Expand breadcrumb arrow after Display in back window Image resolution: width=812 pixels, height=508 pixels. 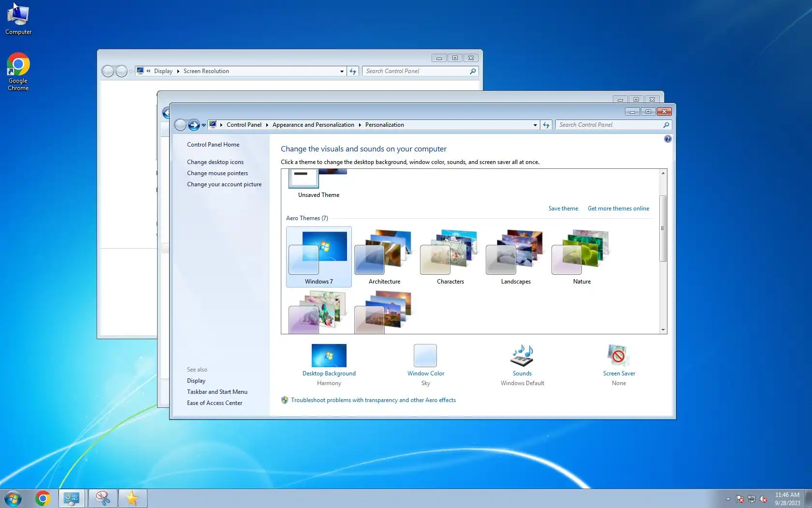pyautogui.click(x=178, y=71)
